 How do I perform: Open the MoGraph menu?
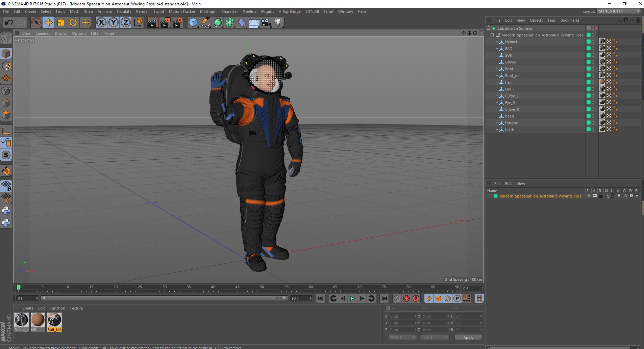208,11
